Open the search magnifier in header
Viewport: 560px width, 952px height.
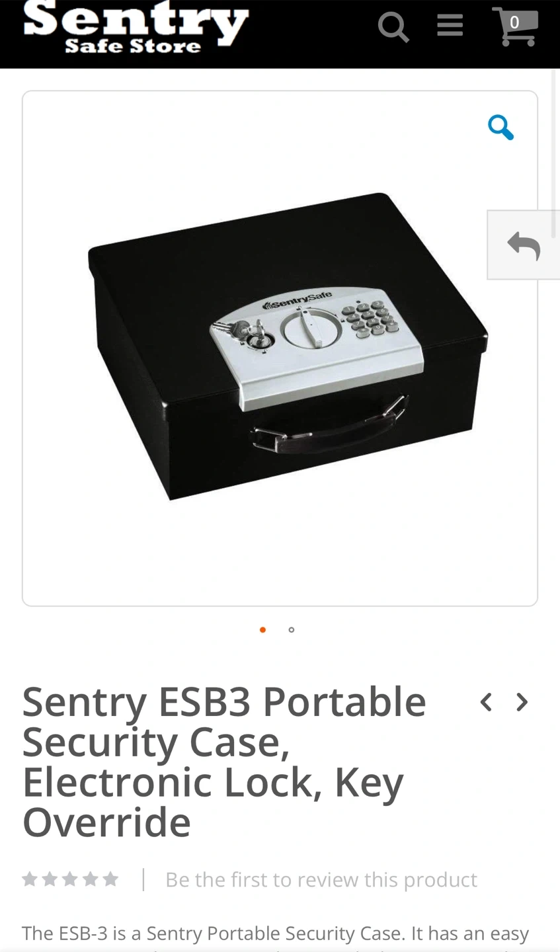[x=393, y=28]
